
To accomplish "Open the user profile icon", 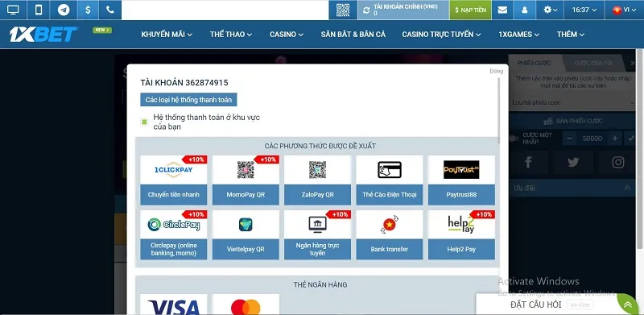I will 525,10.
